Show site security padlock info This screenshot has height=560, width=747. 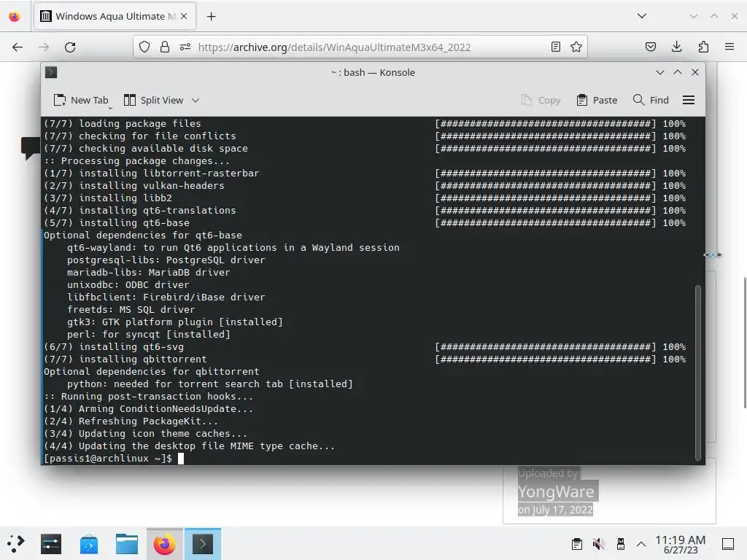point(165,47)
